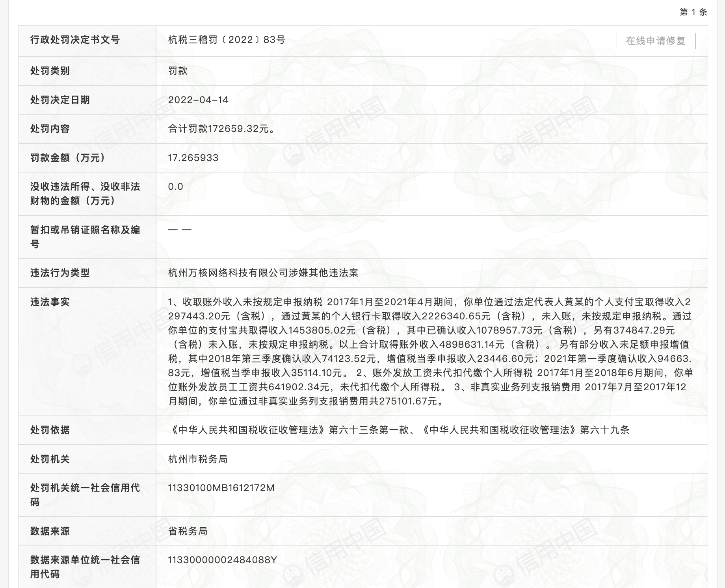Select the violation type 杭州万核网络科技有限公司涉嫌其他违法案
The width and height of the screenshot is (725, 588).
[263, 273]
